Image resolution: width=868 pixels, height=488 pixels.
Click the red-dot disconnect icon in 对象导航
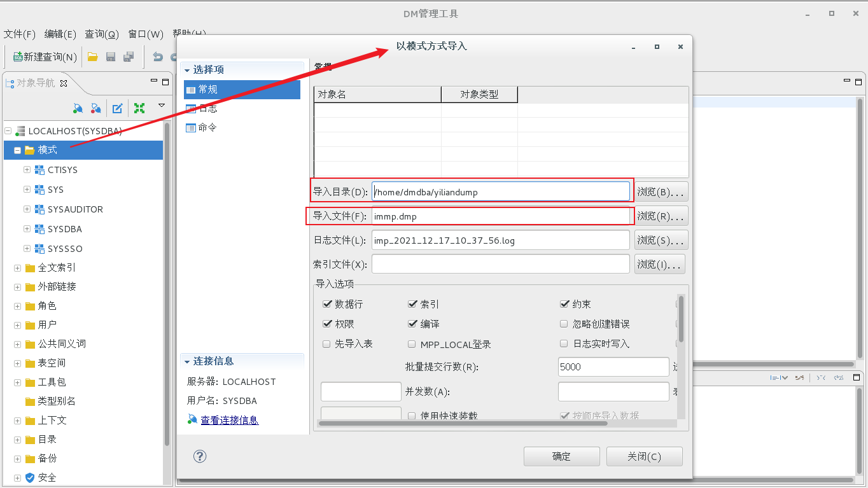point(95,108)
